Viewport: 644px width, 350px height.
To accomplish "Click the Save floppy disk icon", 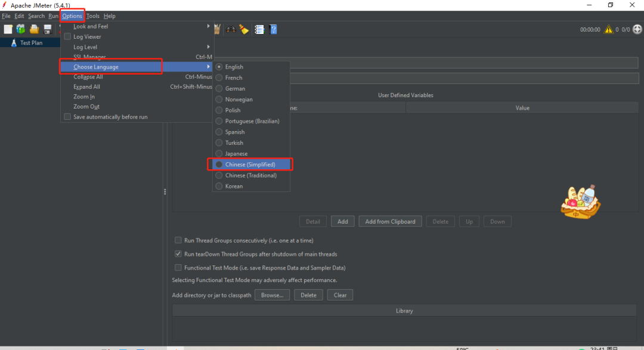I will (x=48, y=29).
